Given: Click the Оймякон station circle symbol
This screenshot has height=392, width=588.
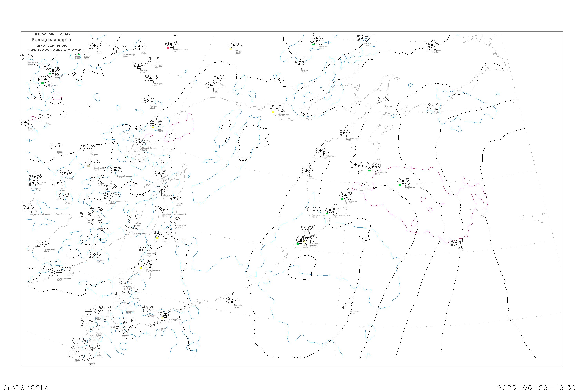Looking at the screenshot, I should 234,45.
